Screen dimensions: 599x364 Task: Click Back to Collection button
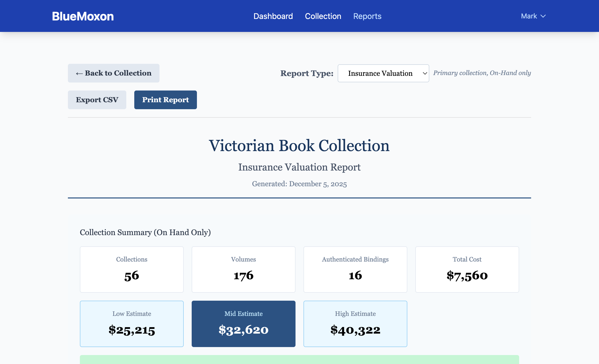[114, 73]
